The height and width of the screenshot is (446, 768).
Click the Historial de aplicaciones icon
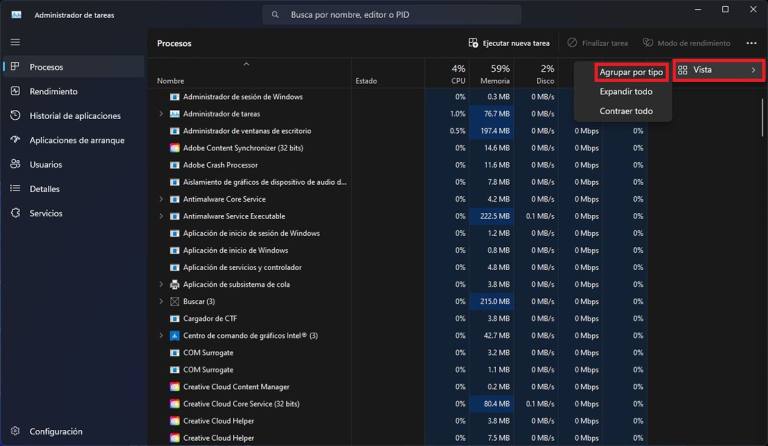(15, 115)
